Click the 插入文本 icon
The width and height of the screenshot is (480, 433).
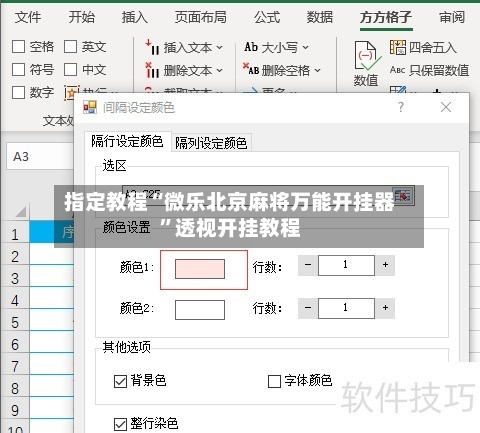pyautogui.click(x=152, y=47)
